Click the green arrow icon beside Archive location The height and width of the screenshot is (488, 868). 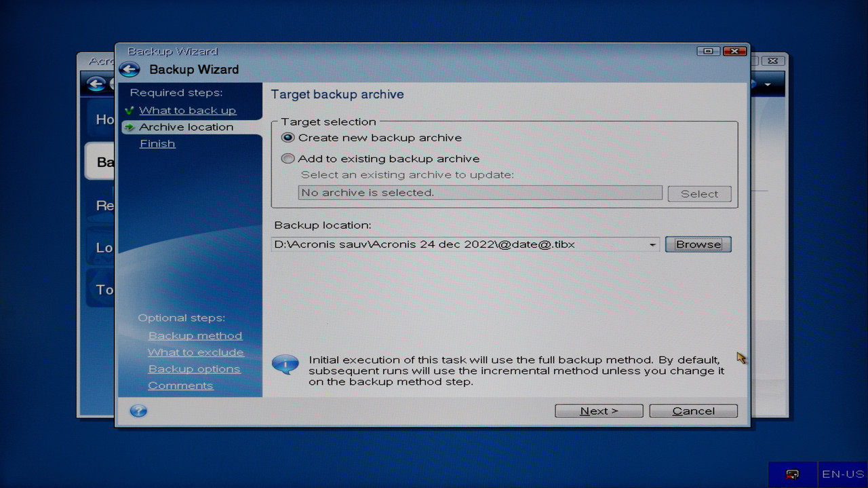point(130,127)
